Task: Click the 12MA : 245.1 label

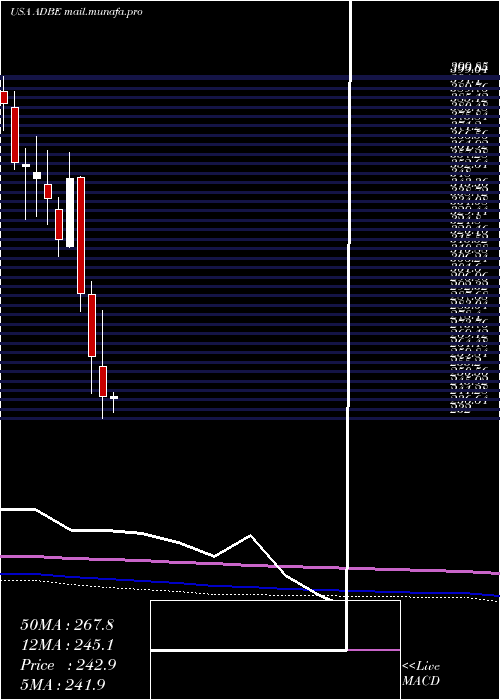Action: 67,645
